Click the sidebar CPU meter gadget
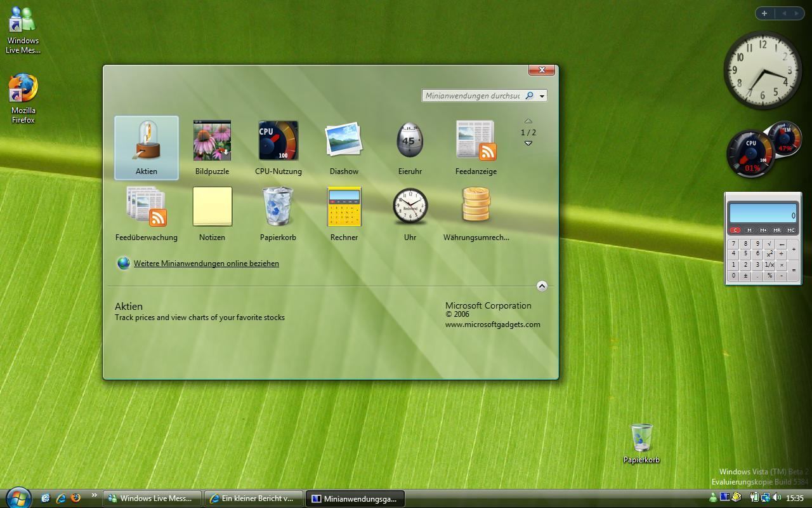 pyautogui.click(x=751, y=154)
